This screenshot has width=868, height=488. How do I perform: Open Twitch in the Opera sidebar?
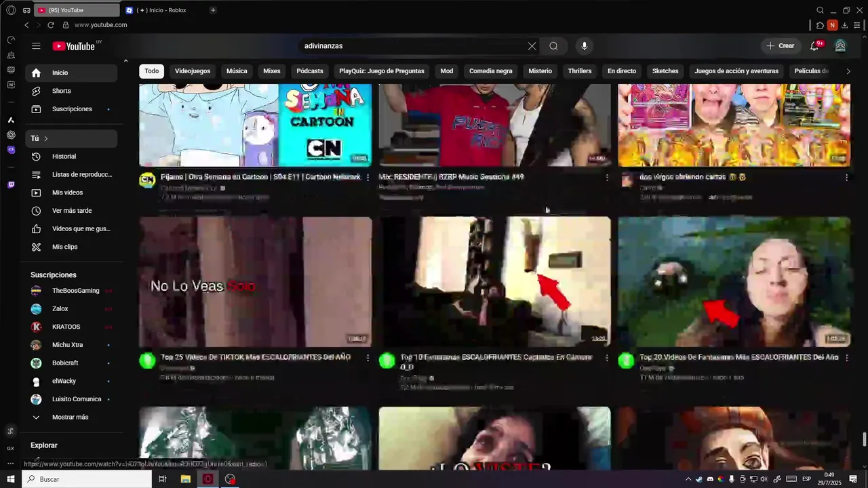click(x=11, y=185)
